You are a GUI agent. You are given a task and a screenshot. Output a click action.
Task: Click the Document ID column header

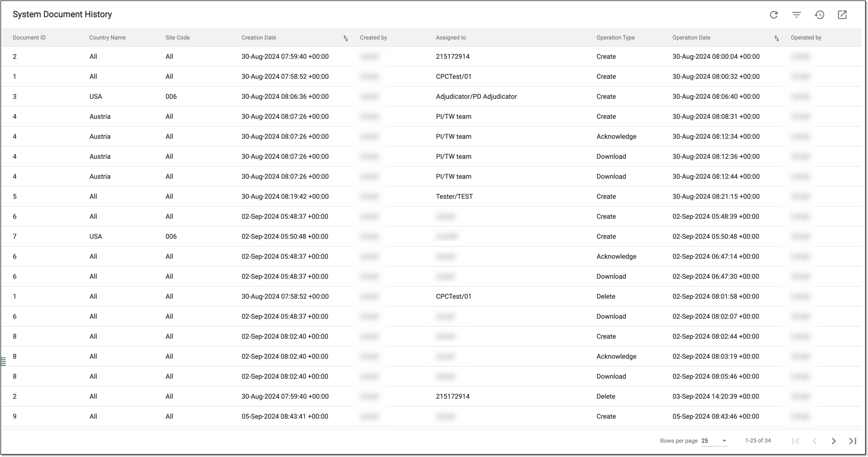29,38
